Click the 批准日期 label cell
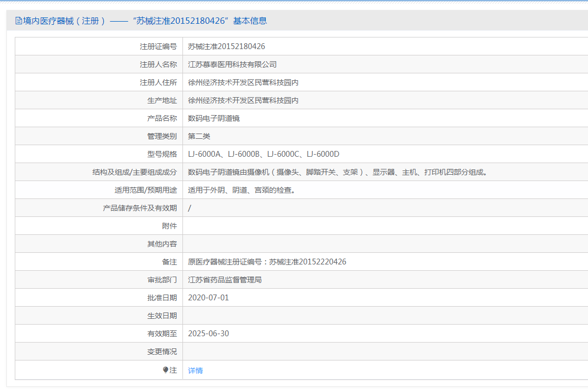Viewport: 588px width, 389px height. pyautogui.click(x=99, y=298)
